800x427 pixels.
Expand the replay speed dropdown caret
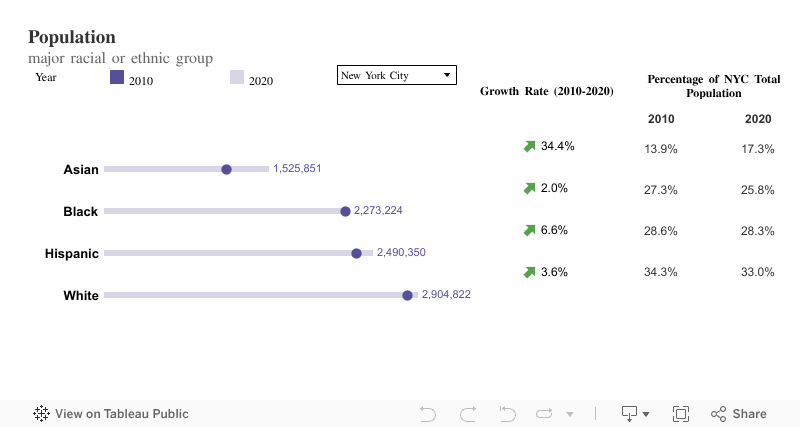click(x=570, y=414)
